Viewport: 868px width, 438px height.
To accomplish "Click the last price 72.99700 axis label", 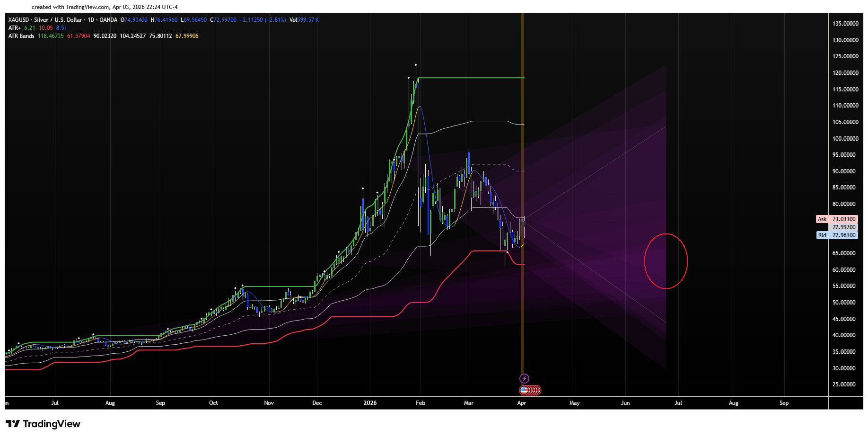I will (844, 227).
